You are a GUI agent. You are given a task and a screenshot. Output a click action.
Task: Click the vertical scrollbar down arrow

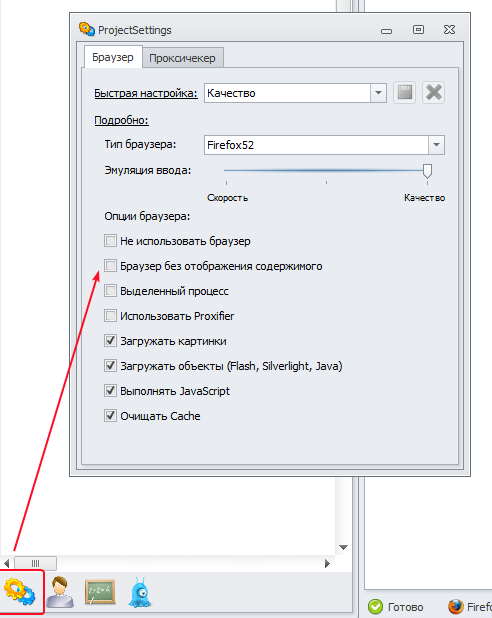tap(343, 547)
